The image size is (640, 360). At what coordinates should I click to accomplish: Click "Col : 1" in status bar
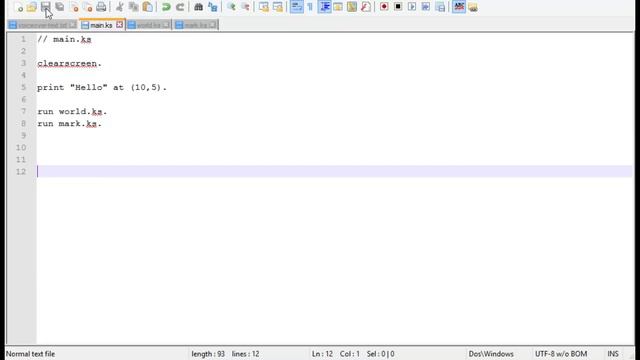(x=350, y=354)
